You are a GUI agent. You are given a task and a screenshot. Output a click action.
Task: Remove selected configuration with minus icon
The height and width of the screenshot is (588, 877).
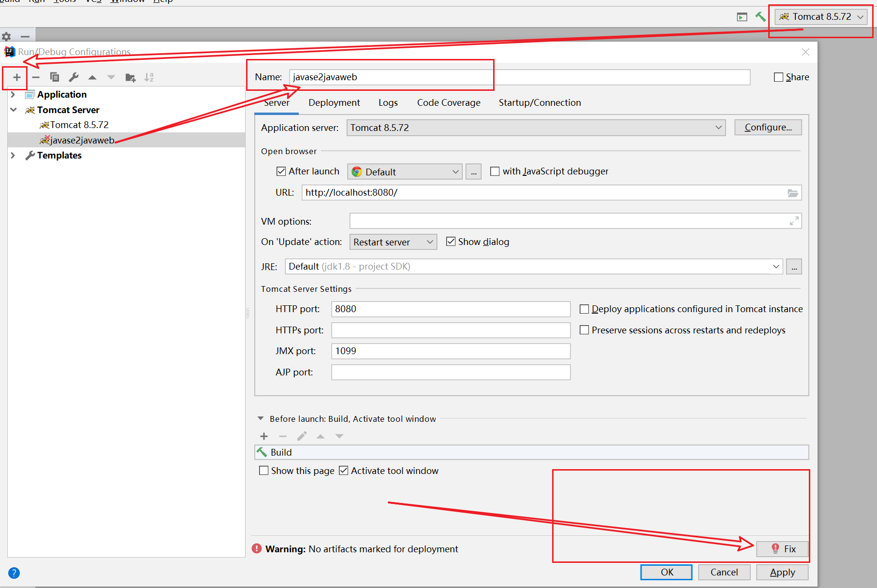pyautogui.click(x=35, y=77)
